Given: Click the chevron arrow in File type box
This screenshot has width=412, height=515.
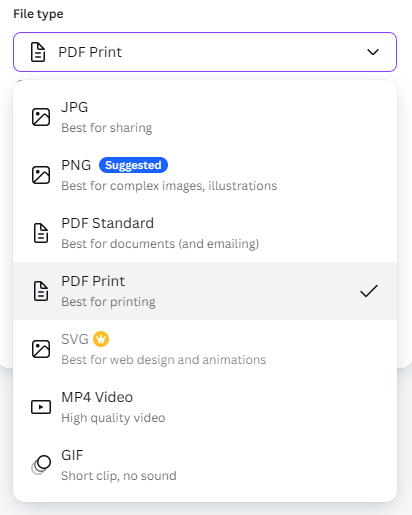Looking at the screenshot, I should coord(373,52).
